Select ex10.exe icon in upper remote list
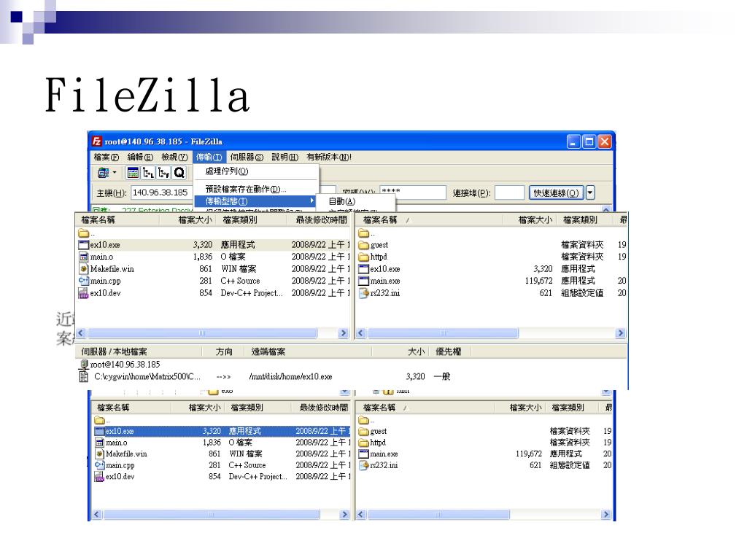747x560 pixels. point(364,269)
